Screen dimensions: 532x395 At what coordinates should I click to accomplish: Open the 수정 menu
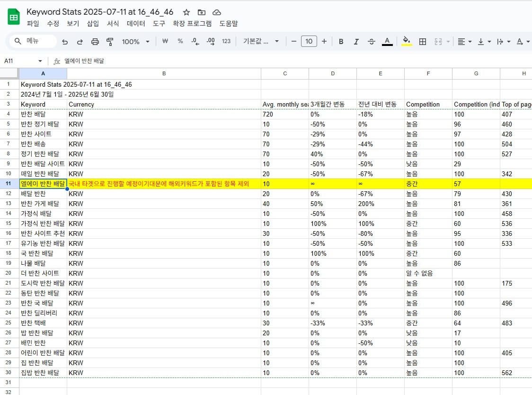tap(53, 23)
